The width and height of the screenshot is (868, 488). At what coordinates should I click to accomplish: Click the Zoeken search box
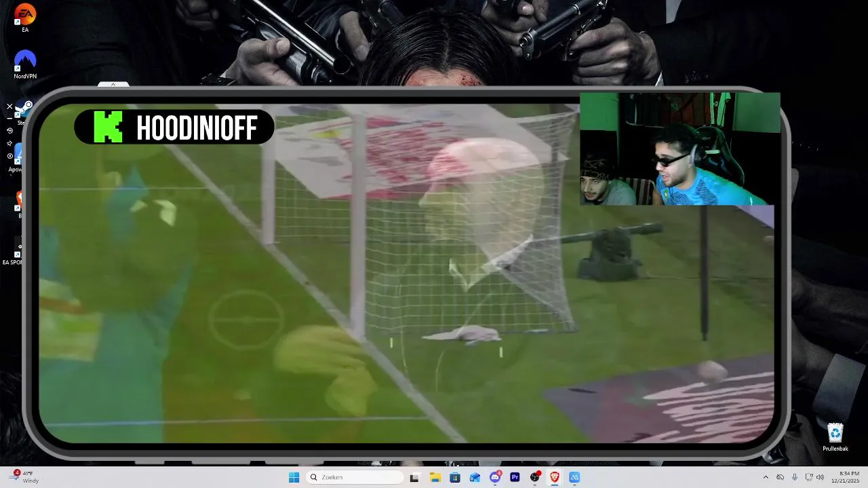pyautogui.click(x=355, y=477)
